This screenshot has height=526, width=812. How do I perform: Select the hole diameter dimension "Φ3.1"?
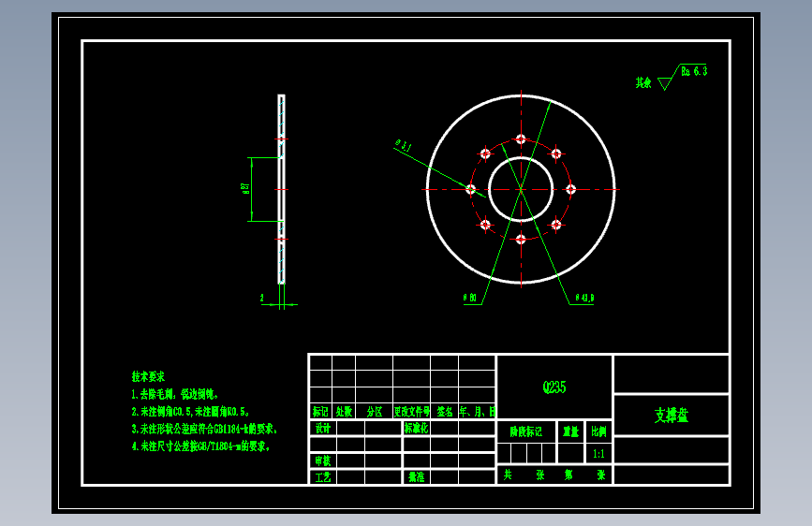tap(403, 145)
